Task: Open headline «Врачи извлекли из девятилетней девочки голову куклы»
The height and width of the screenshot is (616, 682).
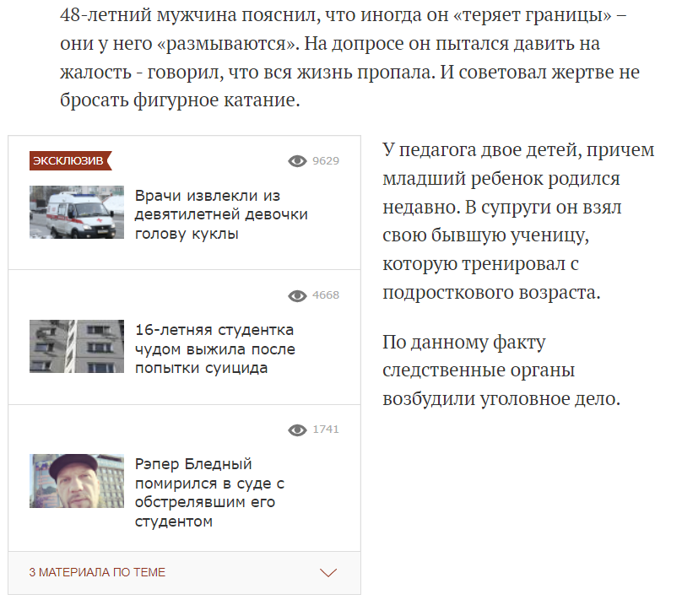Action: click(x=221, y=214)
